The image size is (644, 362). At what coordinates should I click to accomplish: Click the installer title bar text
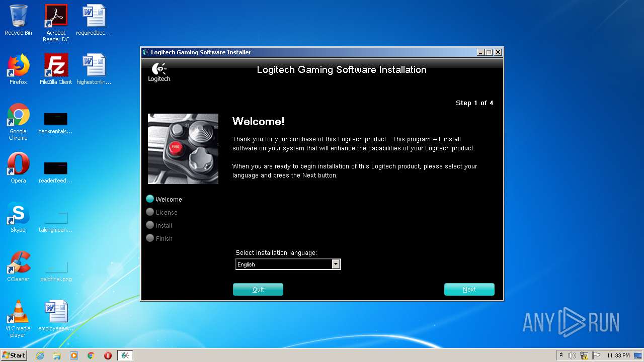pos(201,52)
